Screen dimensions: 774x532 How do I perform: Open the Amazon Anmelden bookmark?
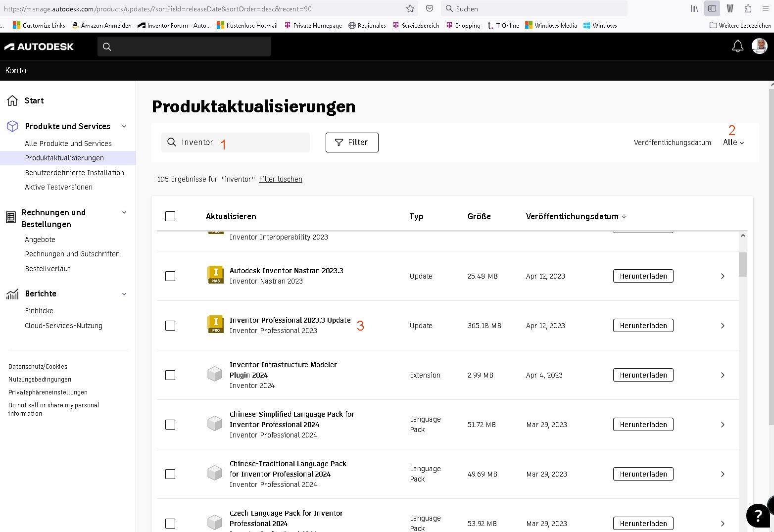101,25
